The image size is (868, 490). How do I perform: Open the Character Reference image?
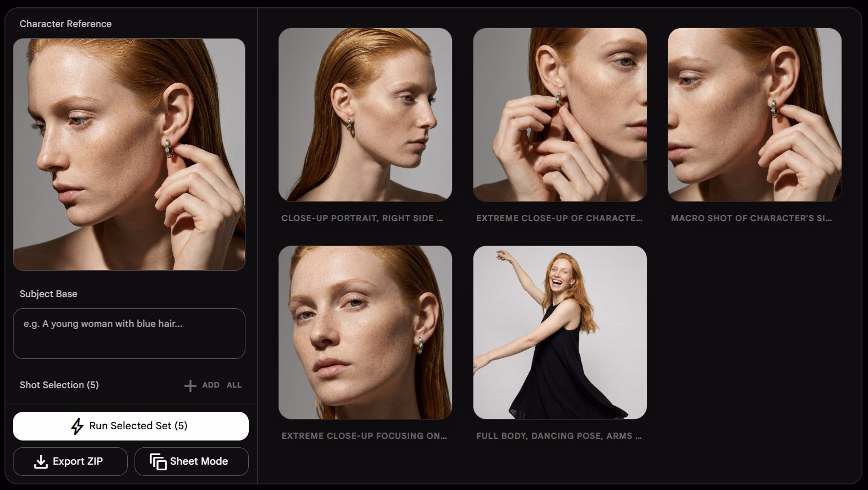[x=129, y=154]
